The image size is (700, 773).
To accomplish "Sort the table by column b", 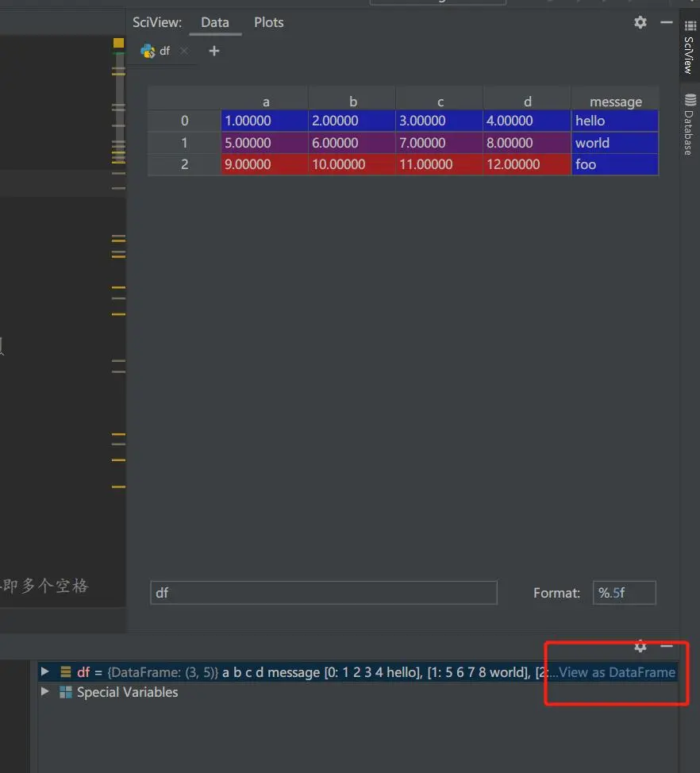I will 352,102.
